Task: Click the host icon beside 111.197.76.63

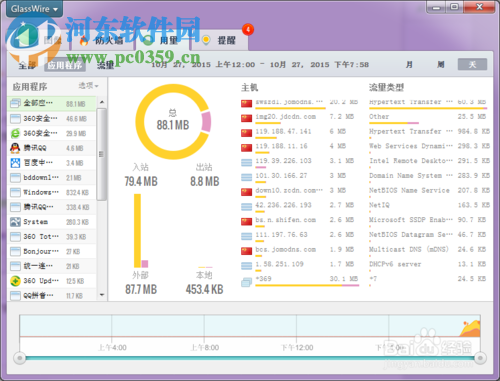Action: [x=246, y=236]
